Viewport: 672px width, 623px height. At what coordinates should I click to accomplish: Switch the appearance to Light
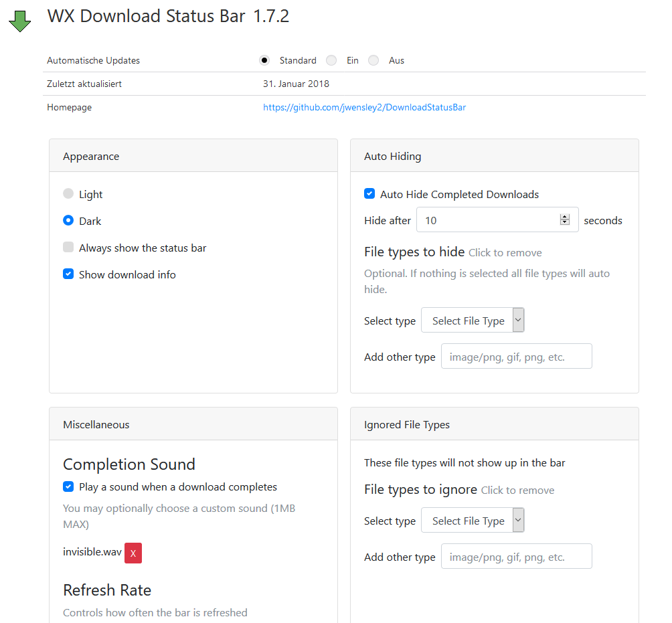pyautogui.click(x=68, y=193)
